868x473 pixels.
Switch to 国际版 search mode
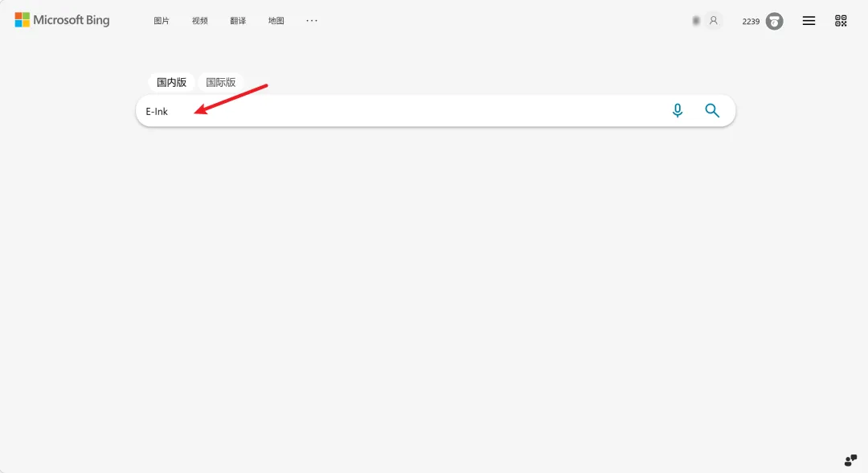[x=221, y=83]
